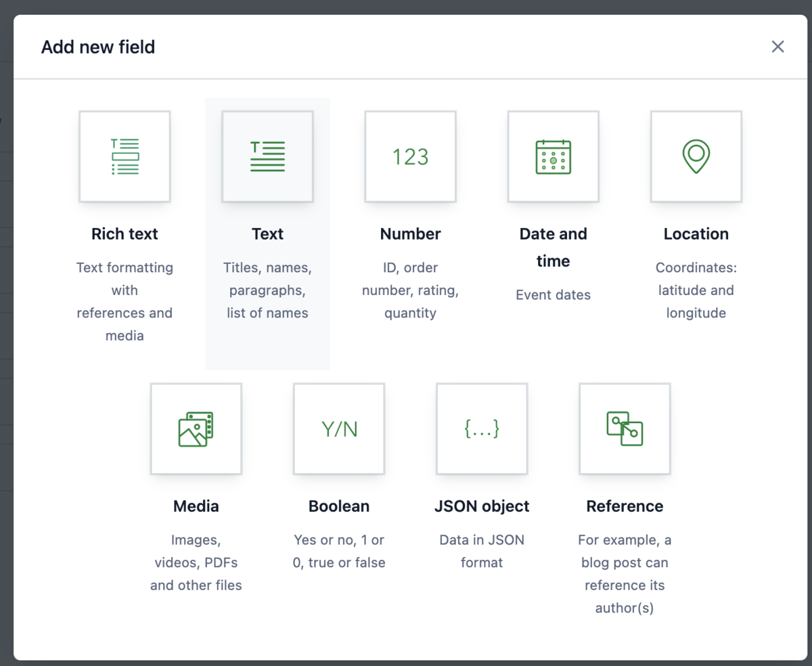This screenshot has height=666, width=812.
Task: Click the JSON object label
Action: pyautogui.click(x=482, y=506)
